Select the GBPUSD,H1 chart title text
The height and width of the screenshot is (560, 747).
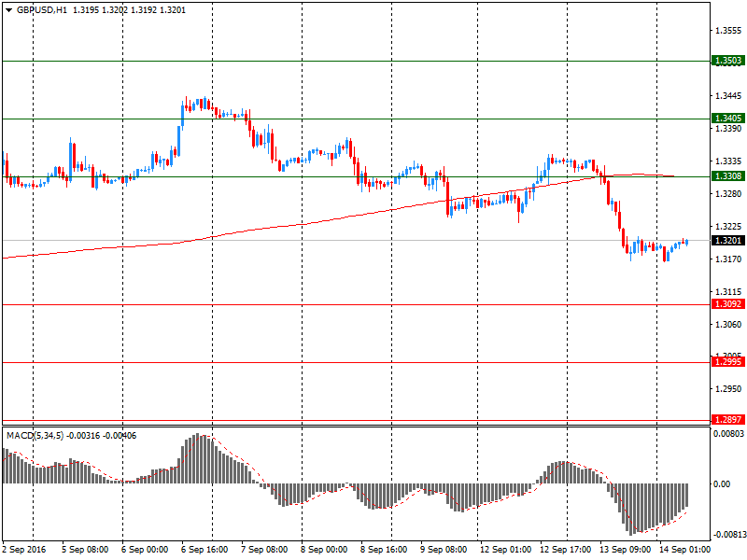(x=42, y=10)
